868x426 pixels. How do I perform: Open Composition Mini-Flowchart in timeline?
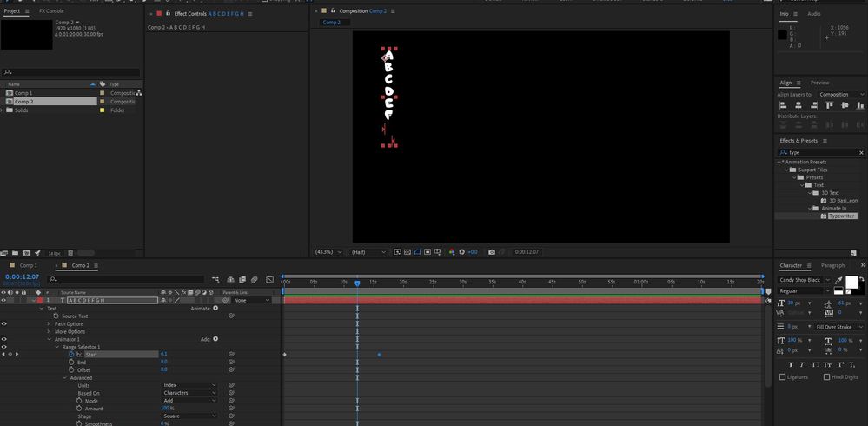point(215,280)
